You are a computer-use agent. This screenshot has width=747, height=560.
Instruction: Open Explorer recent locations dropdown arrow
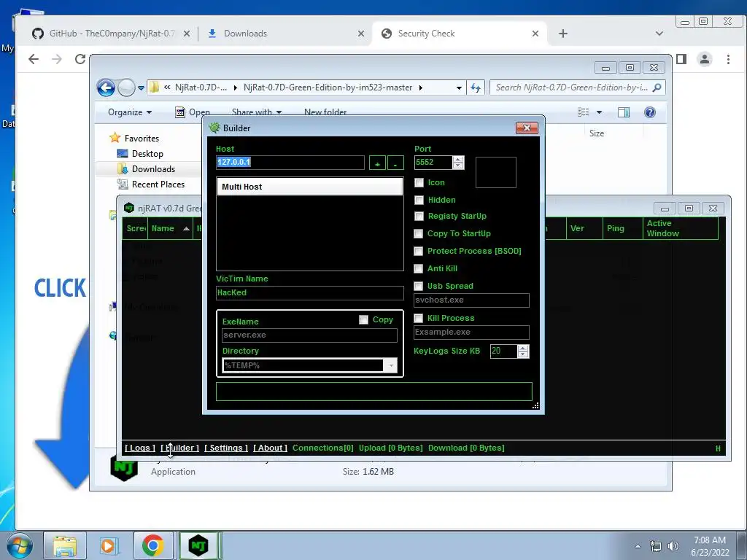(141, 88)
